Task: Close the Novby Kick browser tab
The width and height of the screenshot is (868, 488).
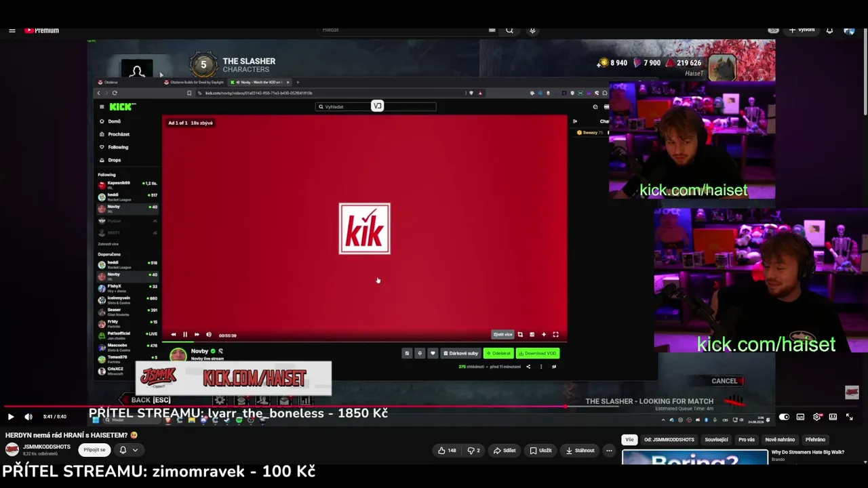Action: [288, 83]
